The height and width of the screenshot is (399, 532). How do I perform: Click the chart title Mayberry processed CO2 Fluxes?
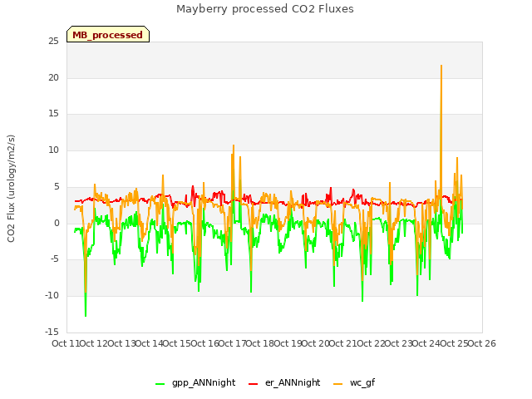[265, 9]
